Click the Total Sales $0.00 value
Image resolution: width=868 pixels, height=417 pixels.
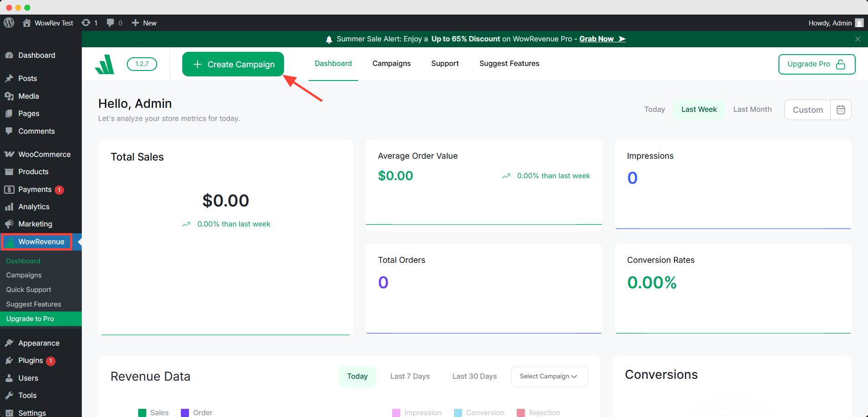pos(226,201)
